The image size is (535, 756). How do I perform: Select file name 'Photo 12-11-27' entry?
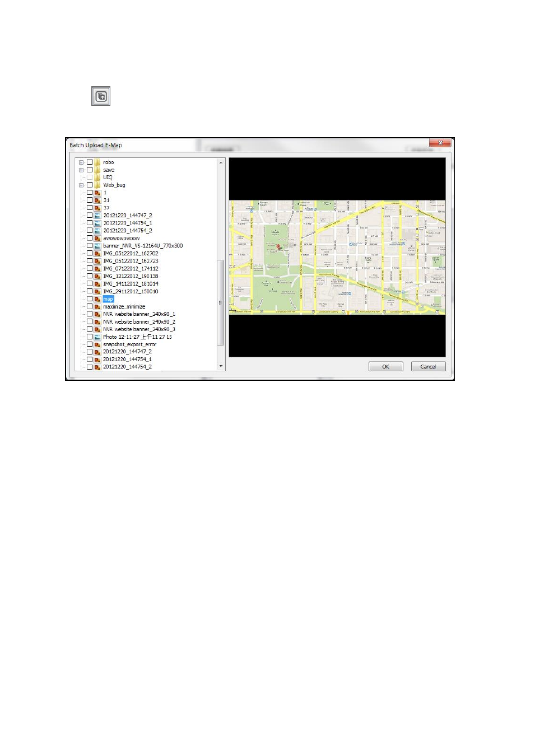(x=137, y=337)
